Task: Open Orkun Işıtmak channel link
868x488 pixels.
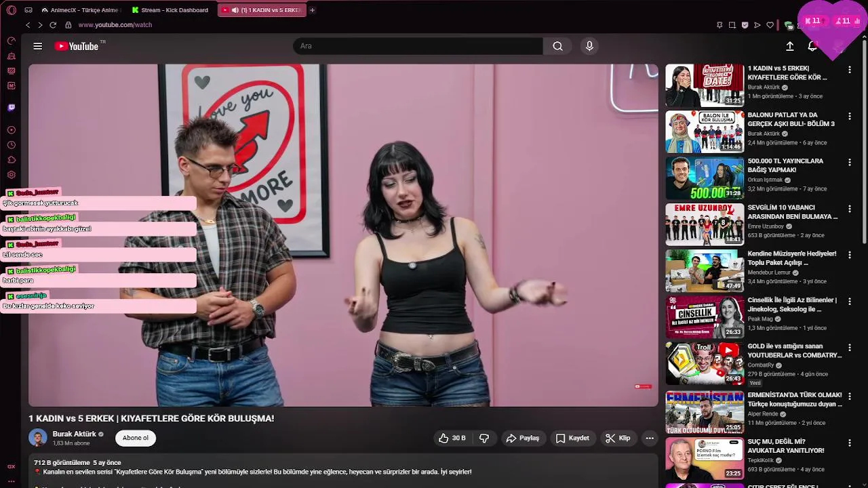Action: pyautogui.click(x=765, y=180)
